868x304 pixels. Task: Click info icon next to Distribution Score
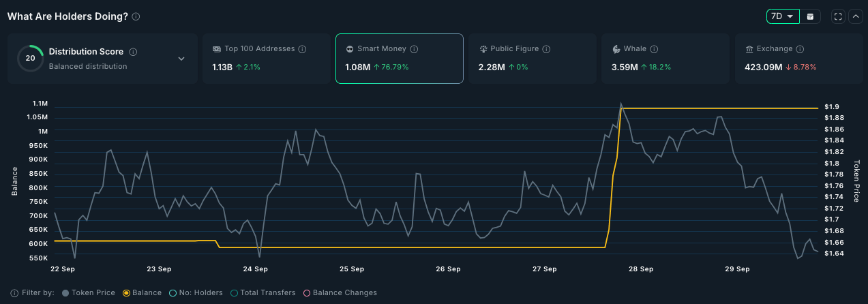133,52
